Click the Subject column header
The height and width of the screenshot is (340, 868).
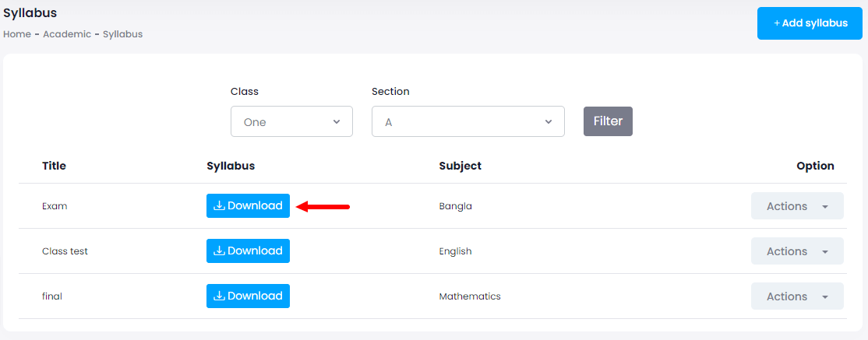click(460, 166)
